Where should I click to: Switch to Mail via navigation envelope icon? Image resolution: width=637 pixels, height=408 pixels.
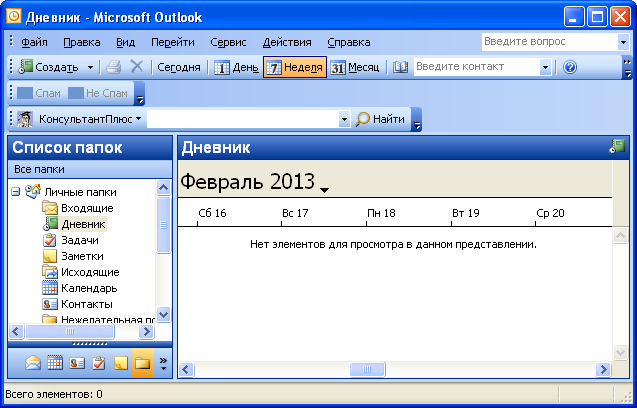pos(33,363)
